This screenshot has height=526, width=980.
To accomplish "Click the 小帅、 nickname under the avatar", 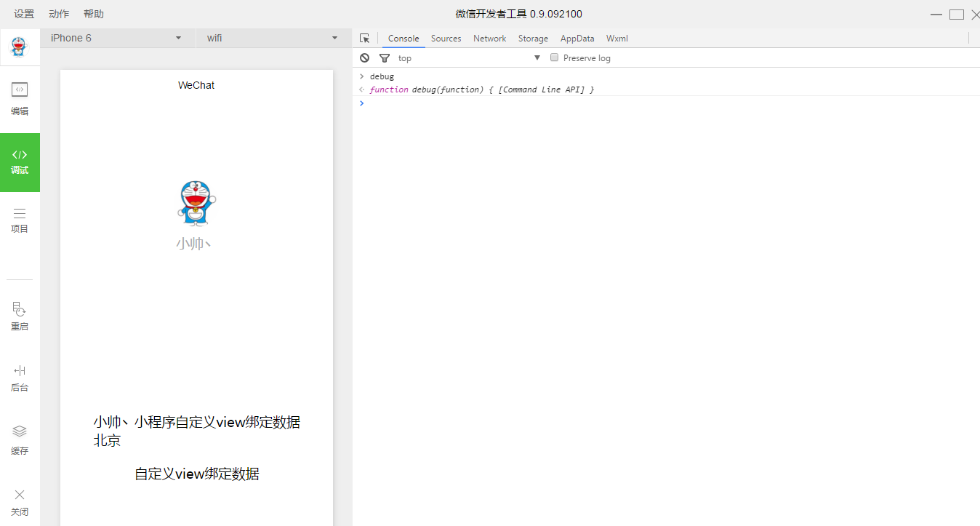I will tap(193, 244).
